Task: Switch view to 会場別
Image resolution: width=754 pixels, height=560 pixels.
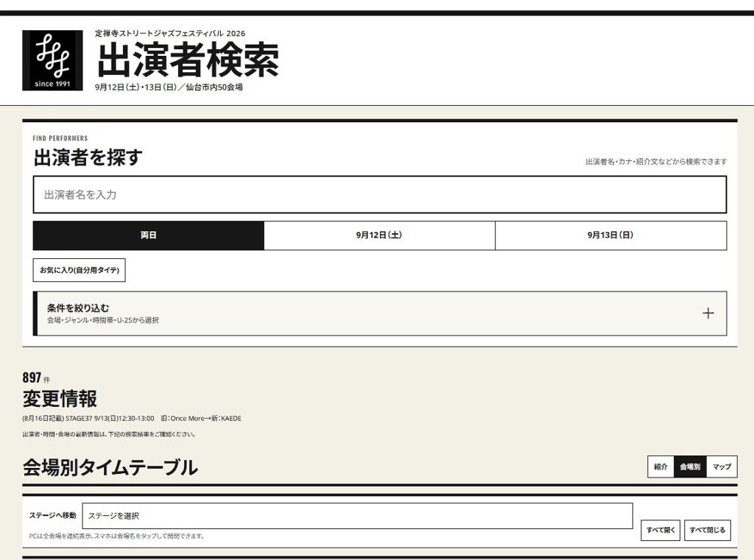Action: point(690,467)
